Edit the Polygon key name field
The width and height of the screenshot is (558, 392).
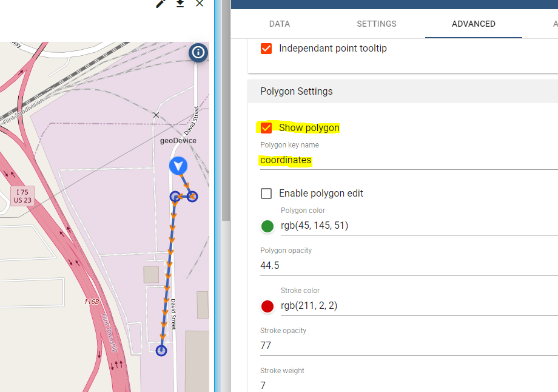[409, 160]
